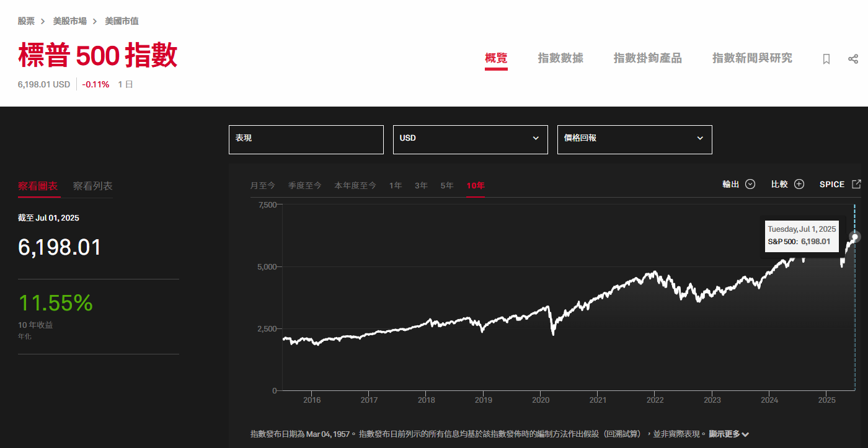Go to 股票 breadcrumb link
The height and width of the screenshot is (448, 868).
point(26,21)
